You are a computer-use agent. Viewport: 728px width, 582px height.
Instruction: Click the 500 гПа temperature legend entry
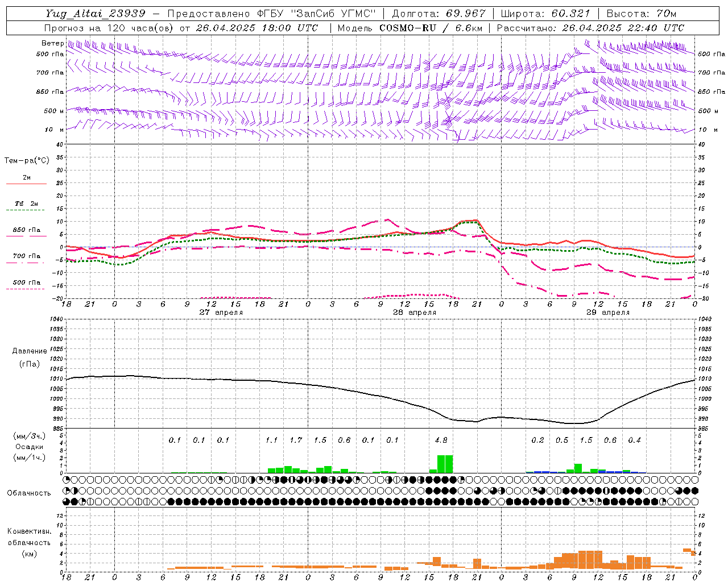coord(27,282)
